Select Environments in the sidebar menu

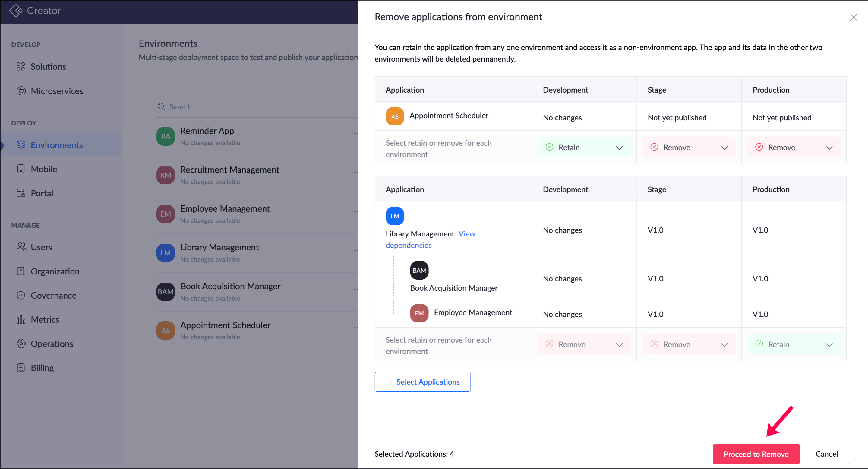click(57, 145)
